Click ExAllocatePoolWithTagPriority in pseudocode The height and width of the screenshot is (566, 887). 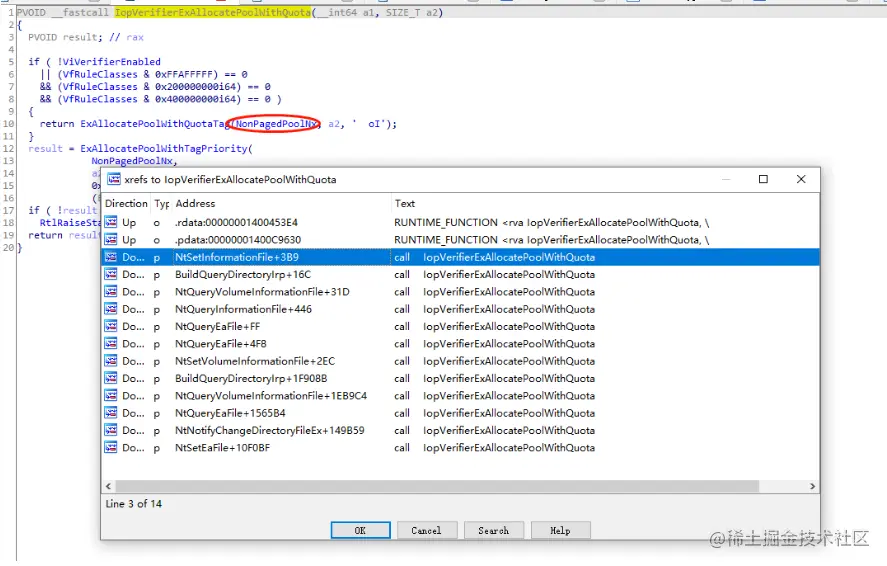click(x=164, y=149)
